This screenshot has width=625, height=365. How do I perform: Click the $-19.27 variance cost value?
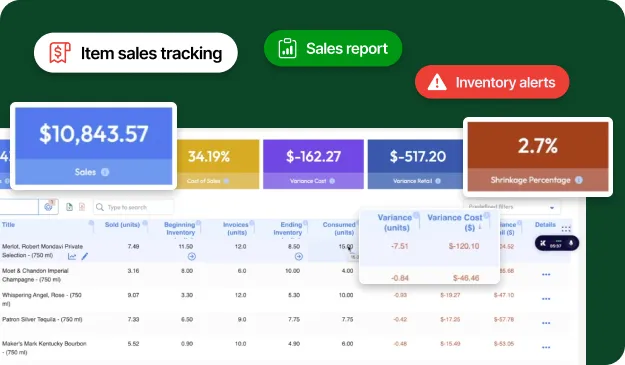(450, 295)
